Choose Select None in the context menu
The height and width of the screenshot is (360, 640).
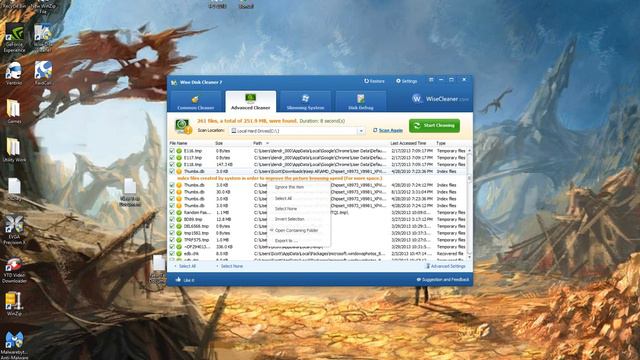point(298,209)
